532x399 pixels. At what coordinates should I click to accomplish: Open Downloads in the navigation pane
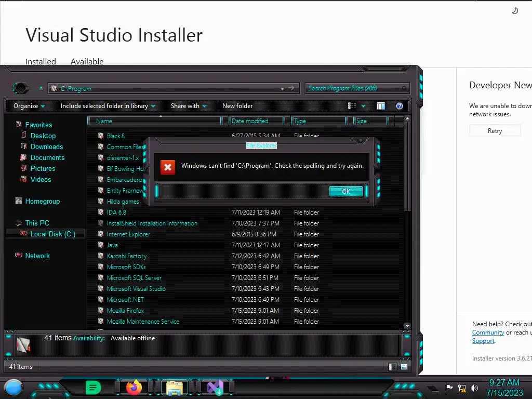coord(46,147)
